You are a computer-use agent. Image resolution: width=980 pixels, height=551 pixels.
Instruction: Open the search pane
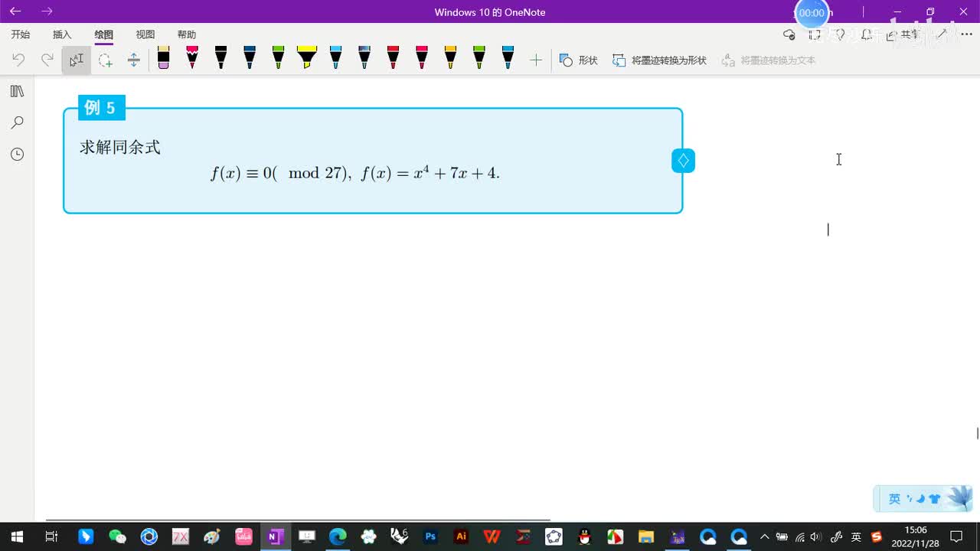point(17,122)
